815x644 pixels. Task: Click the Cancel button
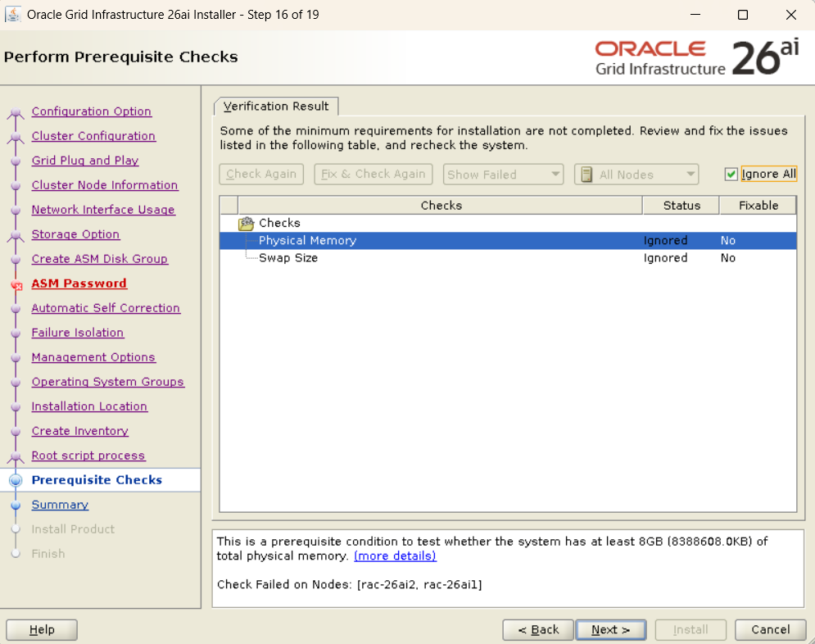click(x=770, y=630)
